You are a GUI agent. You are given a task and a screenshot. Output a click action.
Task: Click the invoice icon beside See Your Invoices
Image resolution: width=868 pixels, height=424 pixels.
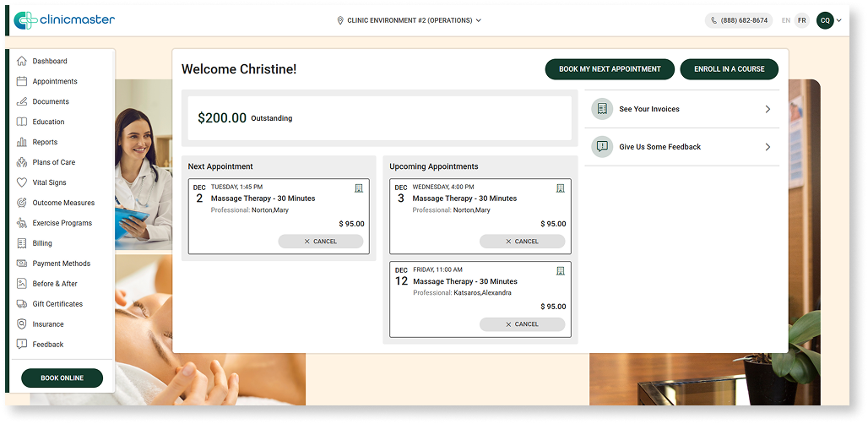pos(601,109)
